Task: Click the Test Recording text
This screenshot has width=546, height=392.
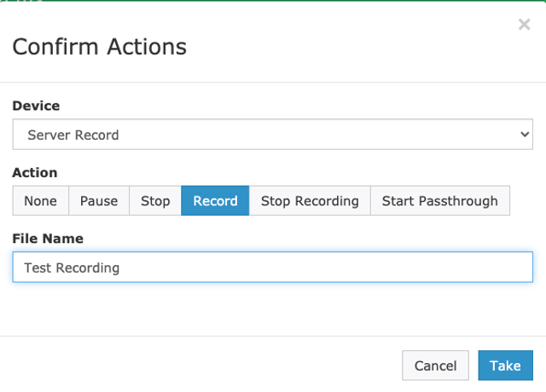Action: point(72,268)
